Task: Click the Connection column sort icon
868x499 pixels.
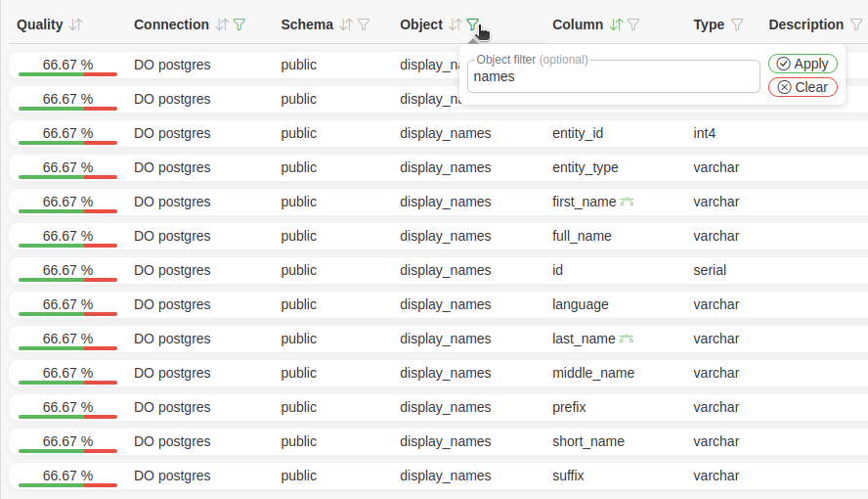Action: (x=223, y=24)
